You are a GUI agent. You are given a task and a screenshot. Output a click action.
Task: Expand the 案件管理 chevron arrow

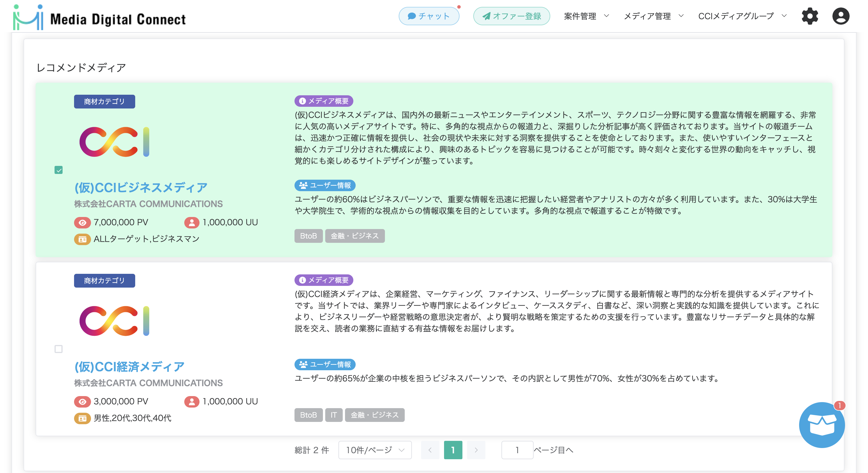click(607, 16)
